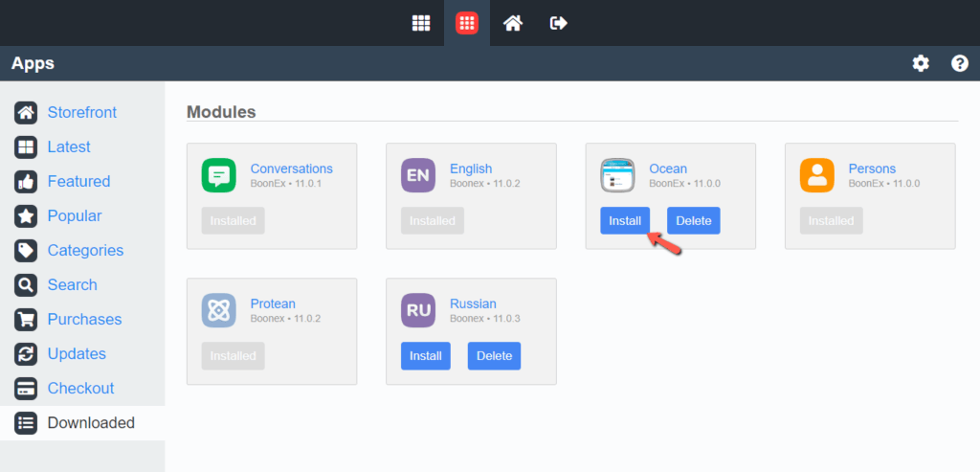Click the Categories tag icon
Screen dimensions: 980x472
point(26,250)
